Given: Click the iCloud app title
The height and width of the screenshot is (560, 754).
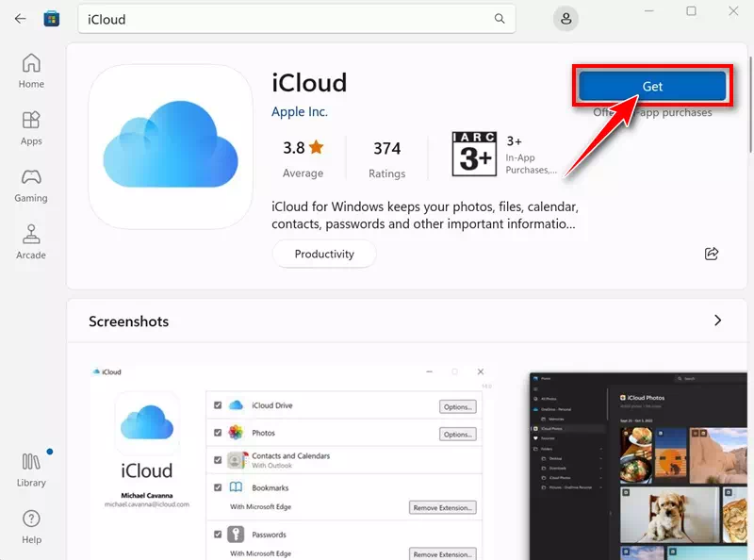Looking at the screenshot, I should coord(309,83).
